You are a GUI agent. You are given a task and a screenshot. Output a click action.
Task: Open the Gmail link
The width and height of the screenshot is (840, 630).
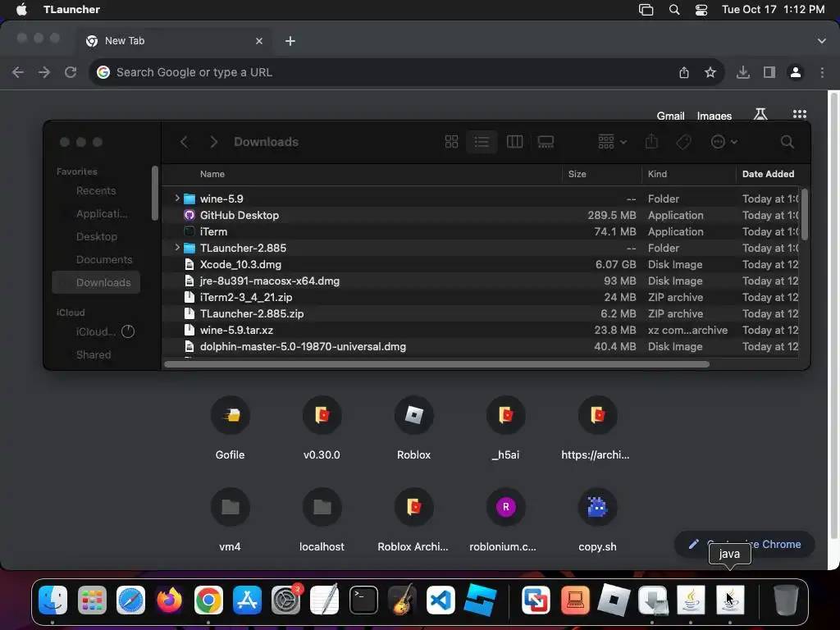pyautogui.click(x=671, y=116)
